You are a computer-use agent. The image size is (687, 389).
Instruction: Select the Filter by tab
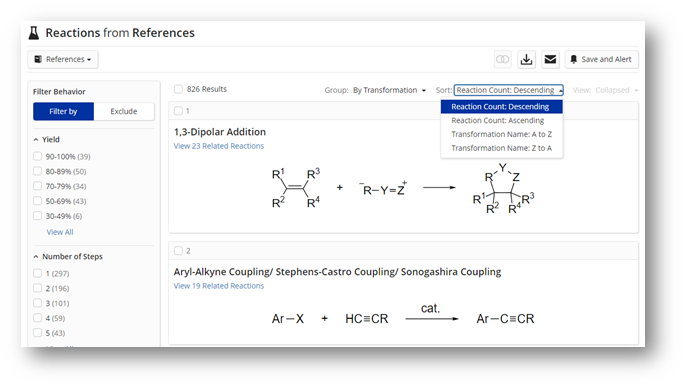(x=63, y=111)
